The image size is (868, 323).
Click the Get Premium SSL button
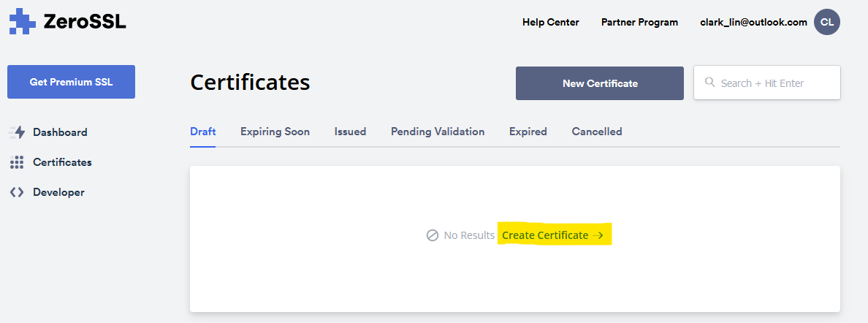point(71,82)
